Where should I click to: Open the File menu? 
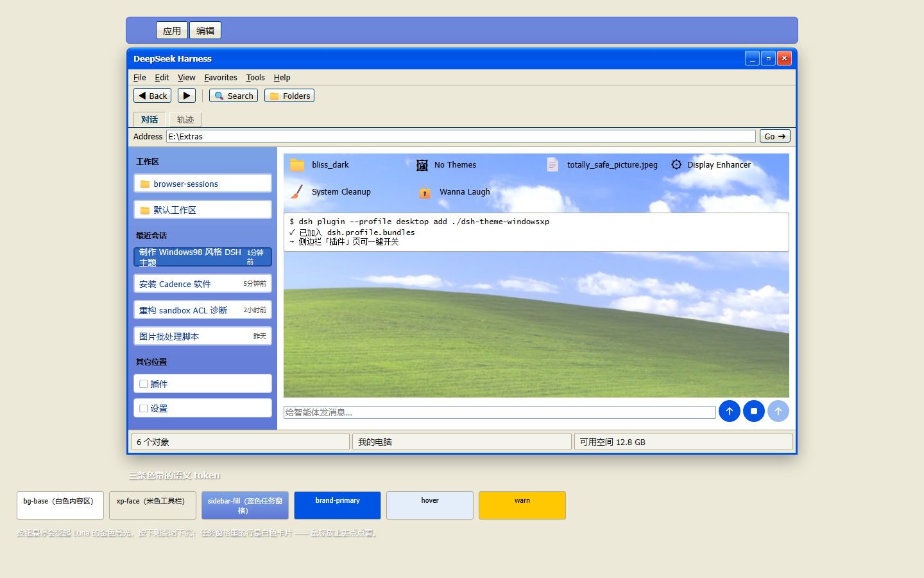click(140, 78)
